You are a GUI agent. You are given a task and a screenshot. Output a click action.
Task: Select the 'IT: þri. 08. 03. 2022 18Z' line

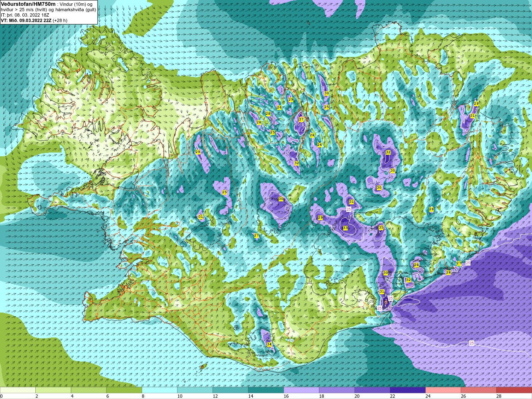click(x=25, y=15)
